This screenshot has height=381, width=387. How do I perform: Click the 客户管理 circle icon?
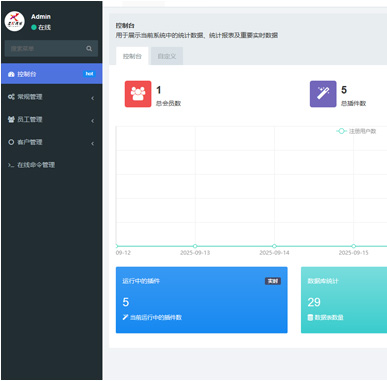pyautogui.click(x=11, y=142)
